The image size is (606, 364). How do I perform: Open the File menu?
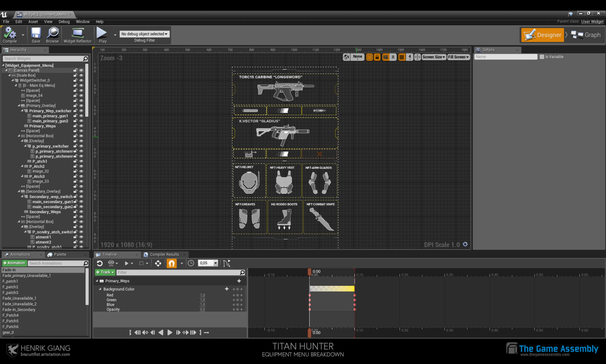6,22
